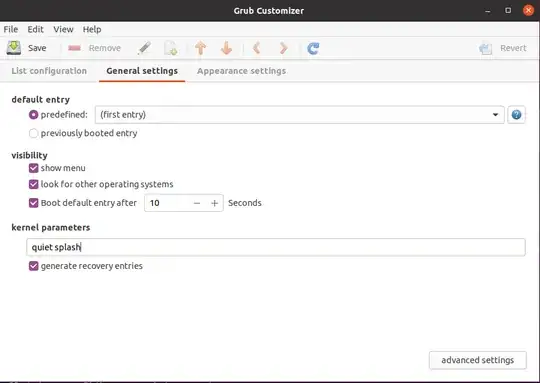The height and width of the screenshot is (383, 540).
Task: Maximize the Grub Customizer window
Action: coord(508,10)
